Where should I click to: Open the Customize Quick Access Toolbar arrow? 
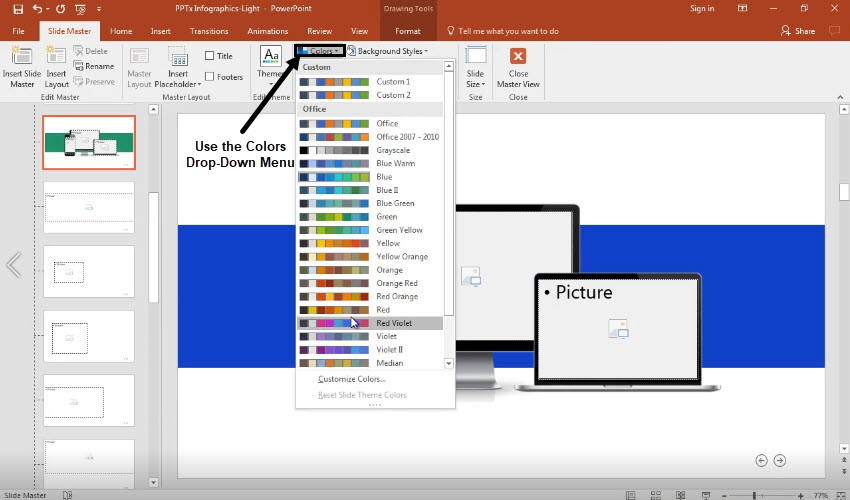click(99, 9)
